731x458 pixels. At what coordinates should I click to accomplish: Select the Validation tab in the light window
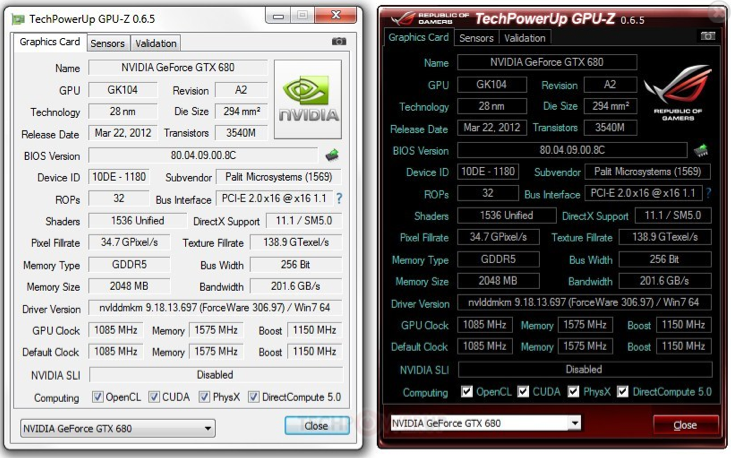pyautogui.click(x=155, y=43)
